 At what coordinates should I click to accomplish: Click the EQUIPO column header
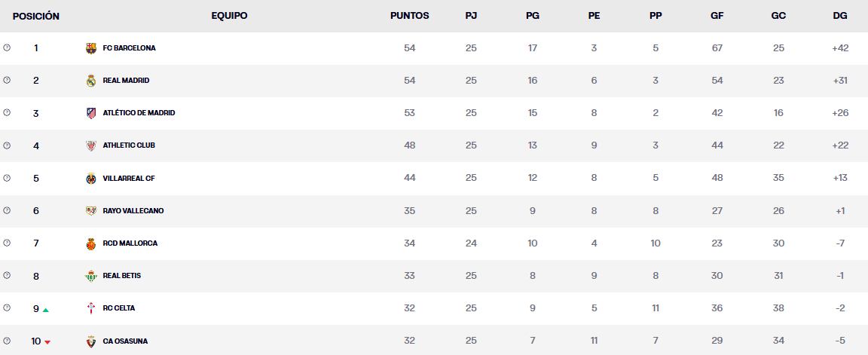pyautogui.click(x=229, y=16)
